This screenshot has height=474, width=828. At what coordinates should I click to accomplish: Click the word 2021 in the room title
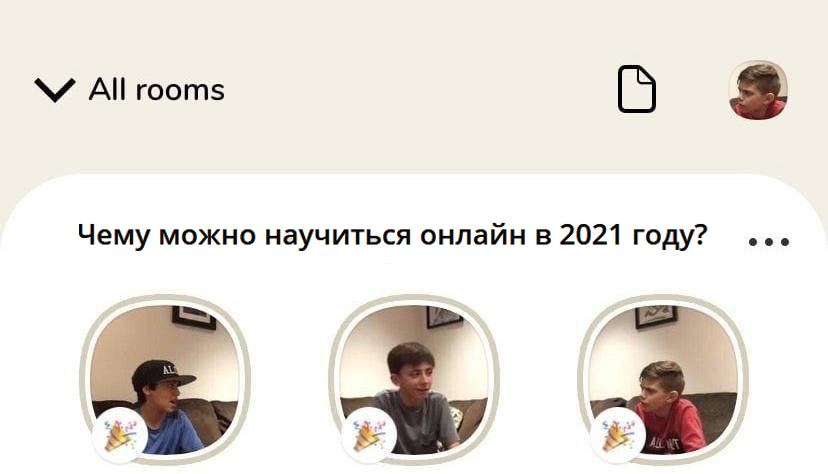(x=590, y=234)
